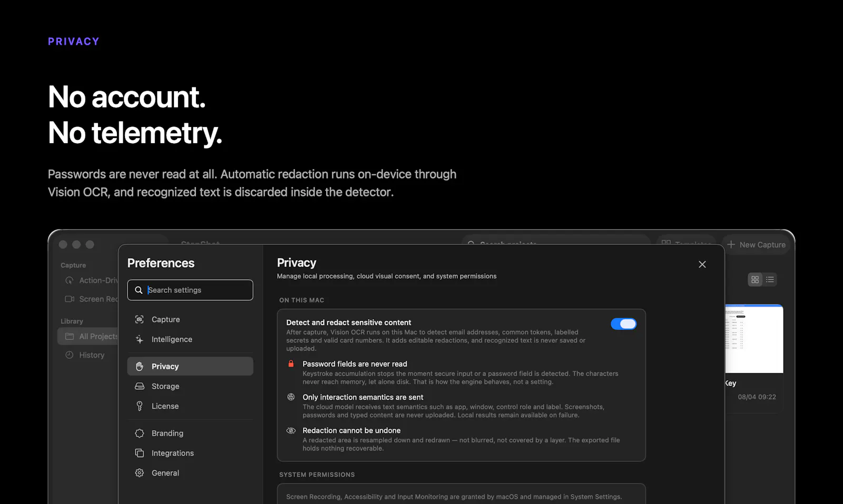843x504 pixels.
Task: Switch to grid view in main window
Action: (755, 280)
